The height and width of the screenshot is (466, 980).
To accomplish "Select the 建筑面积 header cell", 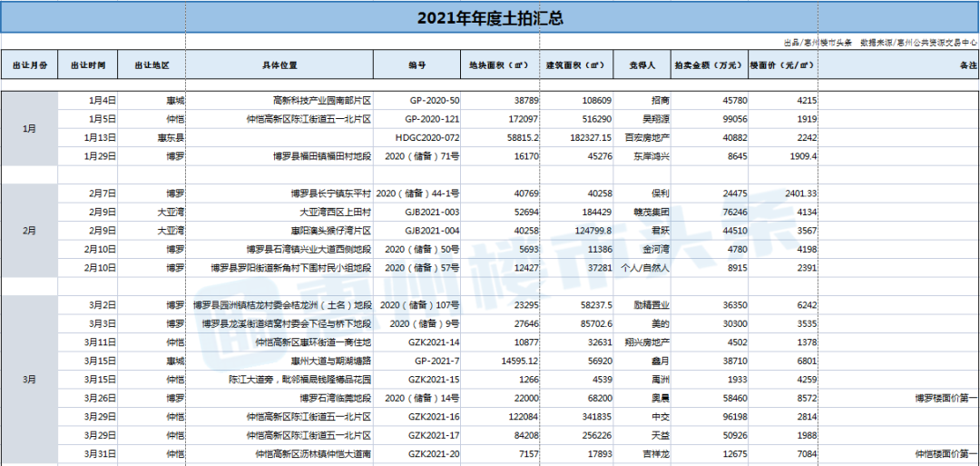I will 576,64.
